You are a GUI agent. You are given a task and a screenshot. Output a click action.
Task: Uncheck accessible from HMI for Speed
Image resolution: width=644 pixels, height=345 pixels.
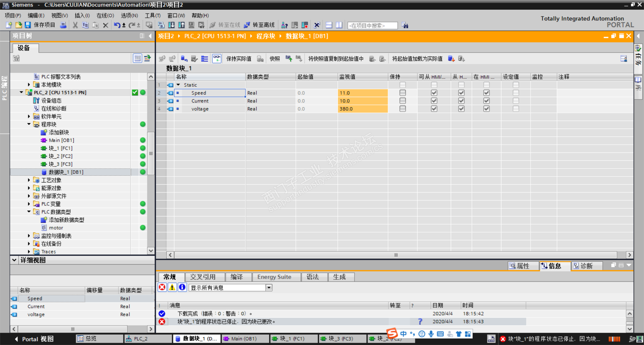coord(434,93)
